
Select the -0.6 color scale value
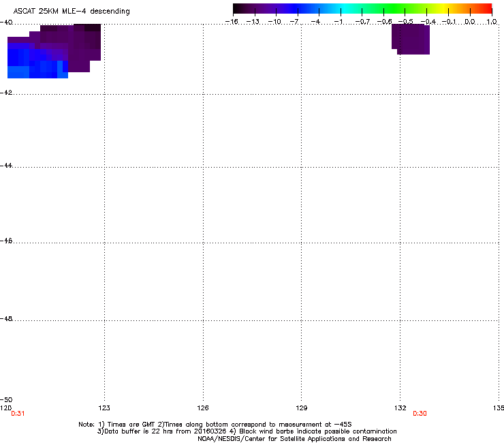coord(384,22)
